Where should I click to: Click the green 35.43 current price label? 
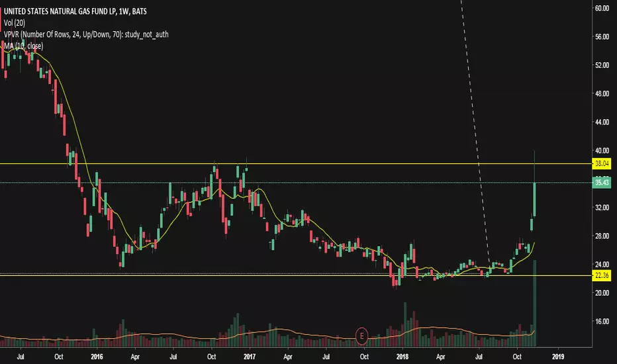coord(602,183)
